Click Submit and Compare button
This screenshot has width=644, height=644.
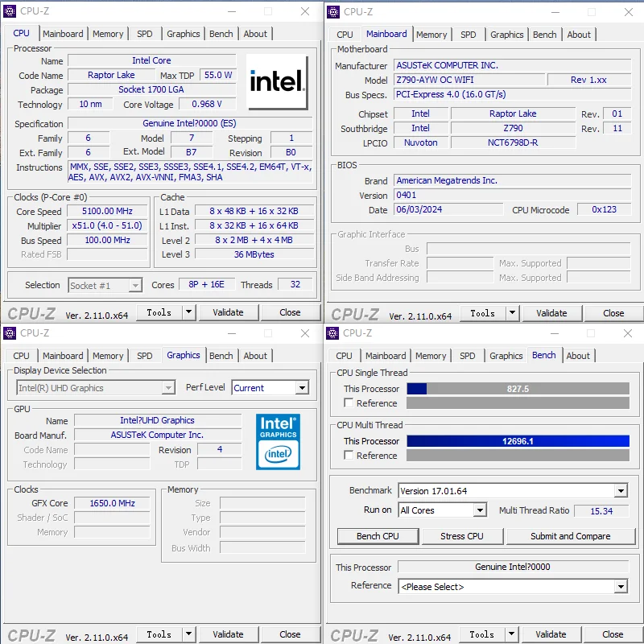pyautogui.click(x=571, y=536)
